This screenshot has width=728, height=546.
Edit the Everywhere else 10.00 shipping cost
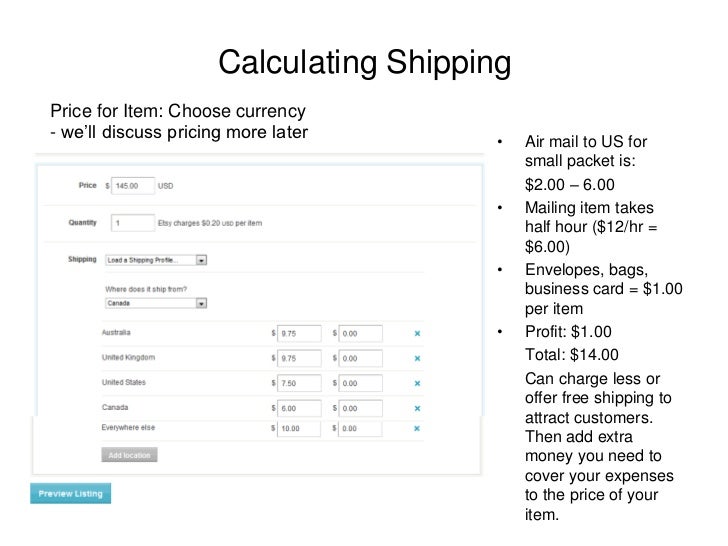[299, 428]
